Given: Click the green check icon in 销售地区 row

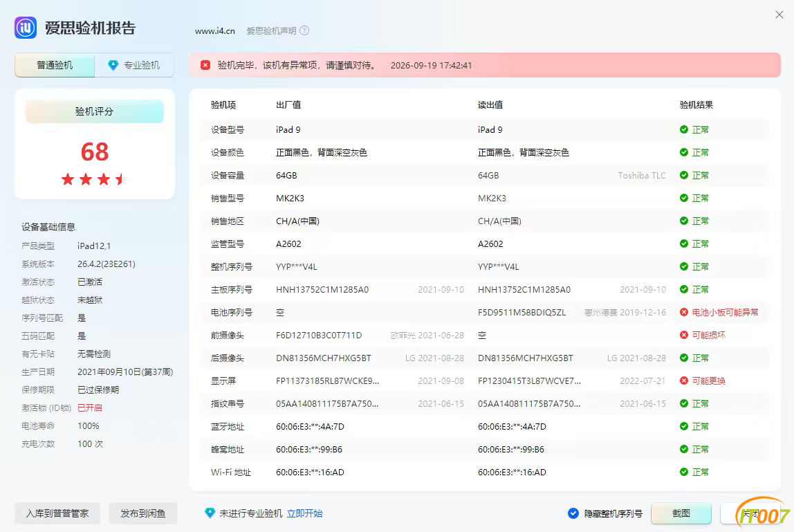Looking at the screenshot, I should click(683, 221).
